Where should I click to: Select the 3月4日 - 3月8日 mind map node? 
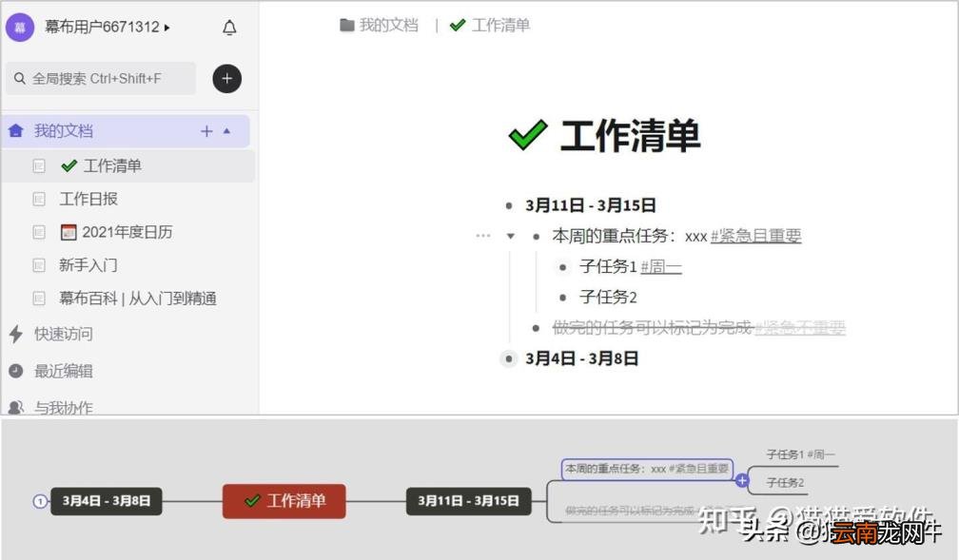[107, 501]
